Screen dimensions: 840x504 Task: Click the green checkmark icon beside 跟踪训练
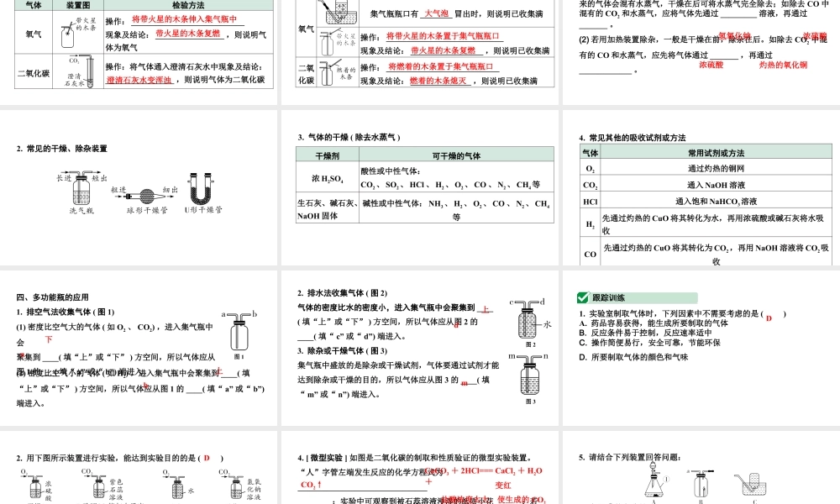point(583,297)
